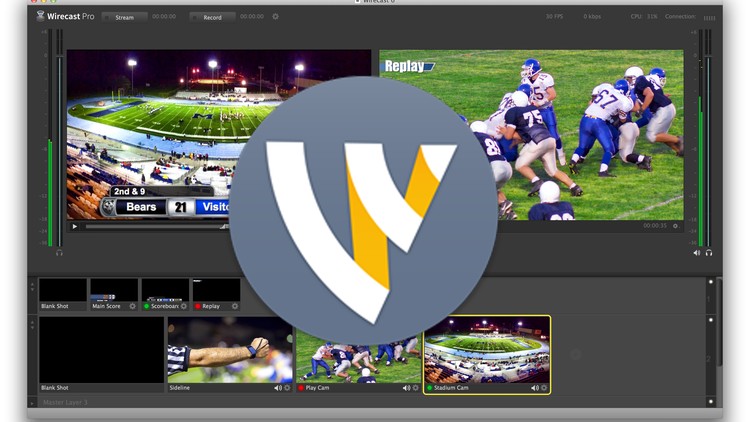This screenshot has width=750, height=422.
Task: Click the green live dot on Stadium Cam
Action: click(429, 388)
